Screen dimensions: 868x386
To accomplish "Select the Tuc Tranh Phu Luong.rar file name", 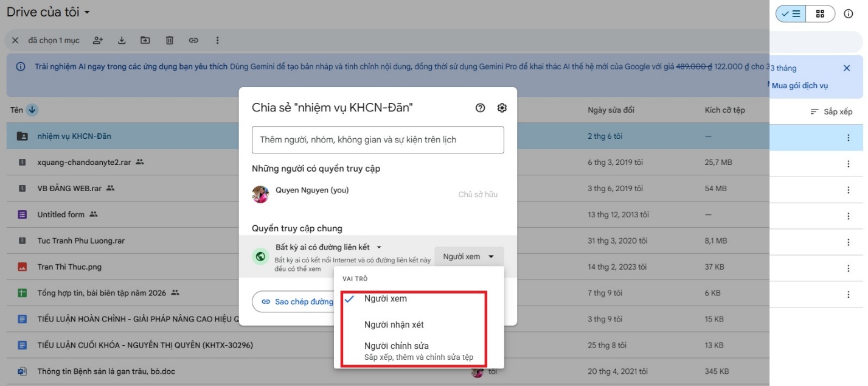I will (81, 241).
